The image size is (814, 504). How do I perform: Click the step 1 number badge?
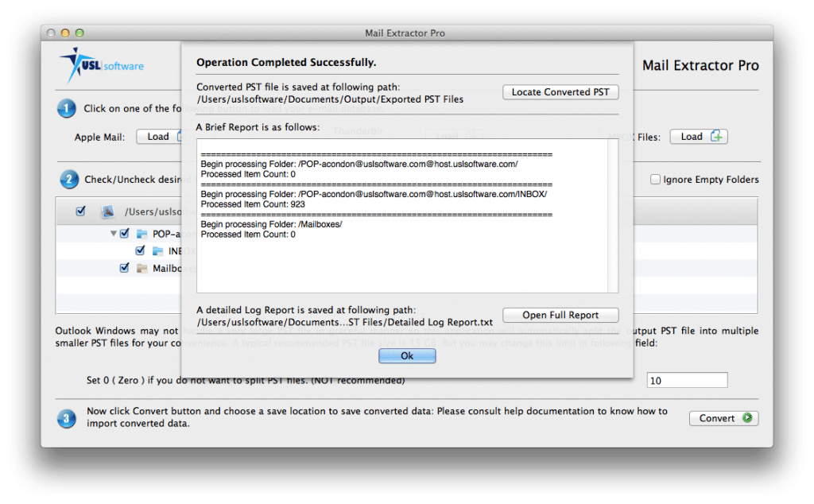coord(67,109)
